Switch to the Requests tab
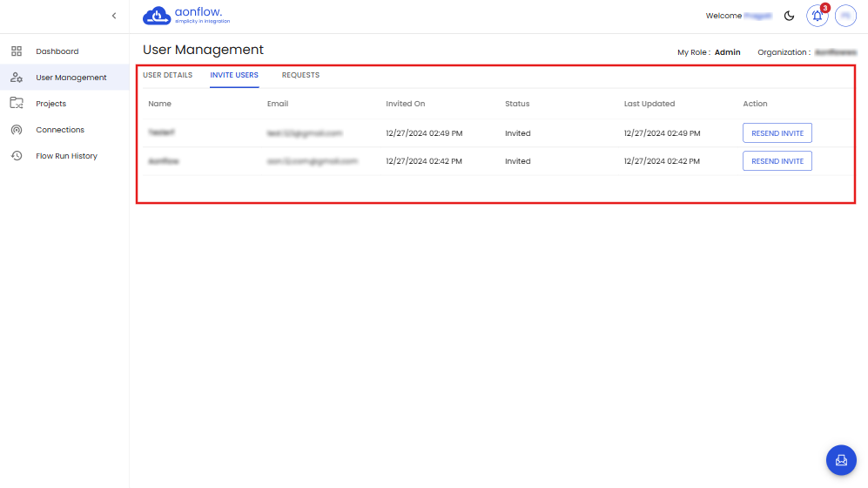Screen dimensions: 868x488 click(x=300, y=75)
